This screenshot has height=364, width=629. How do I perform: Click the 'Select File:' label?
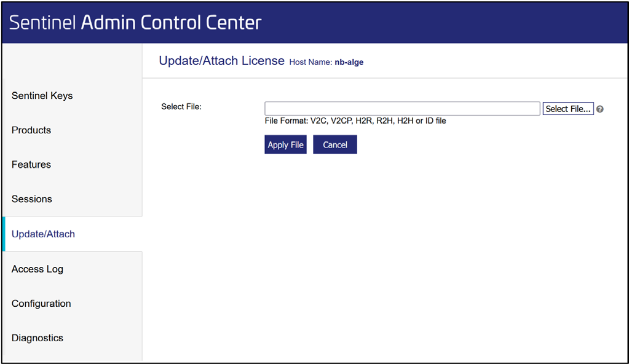pyautogui.click(x=181, y=107)
